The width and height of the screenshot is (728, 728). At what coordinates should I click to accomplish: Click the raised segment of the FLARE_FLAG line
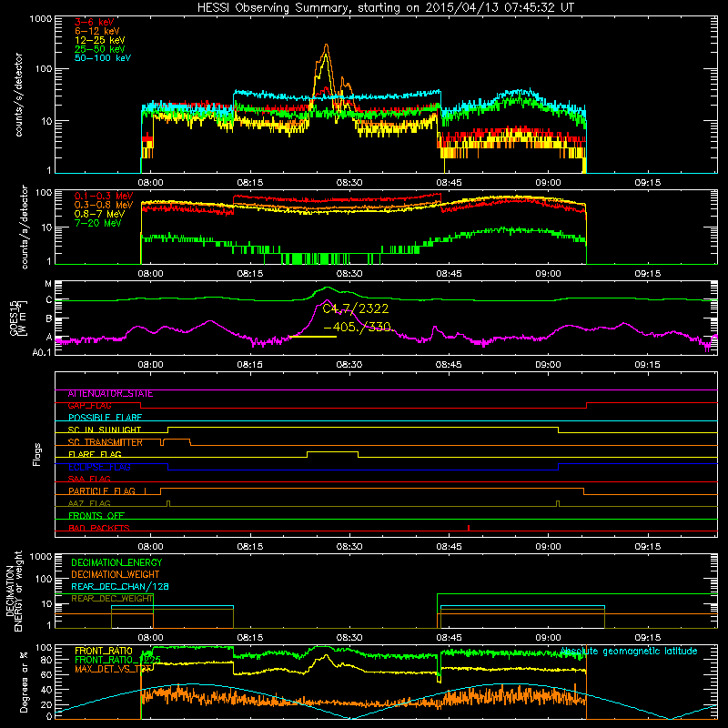tap(332, 451)
